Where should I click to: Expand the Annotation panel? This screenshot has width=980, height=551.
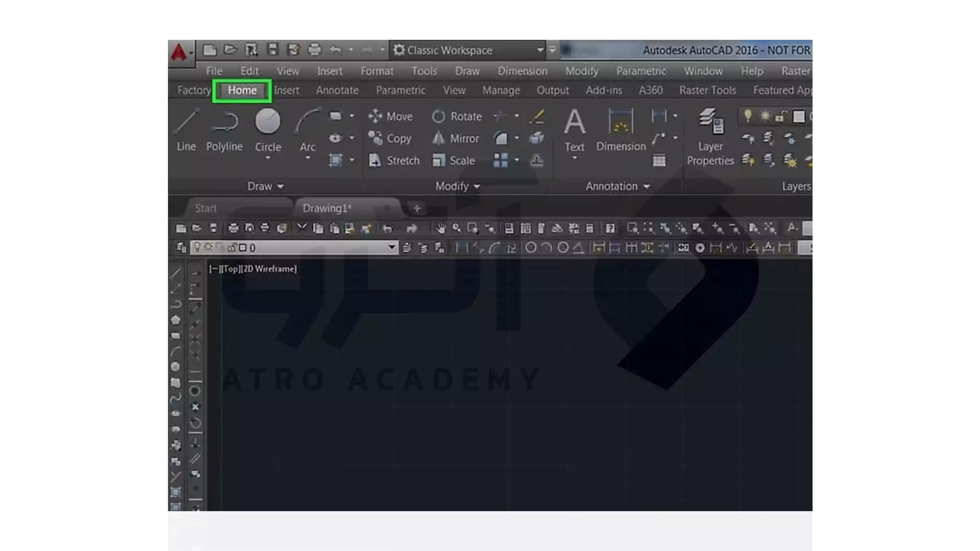click(x=618, y=186)
